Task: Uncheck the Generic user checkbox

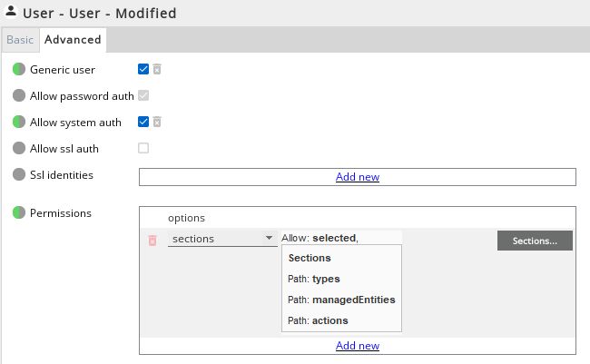Action: pyautogui.click(x=143, y=69)
